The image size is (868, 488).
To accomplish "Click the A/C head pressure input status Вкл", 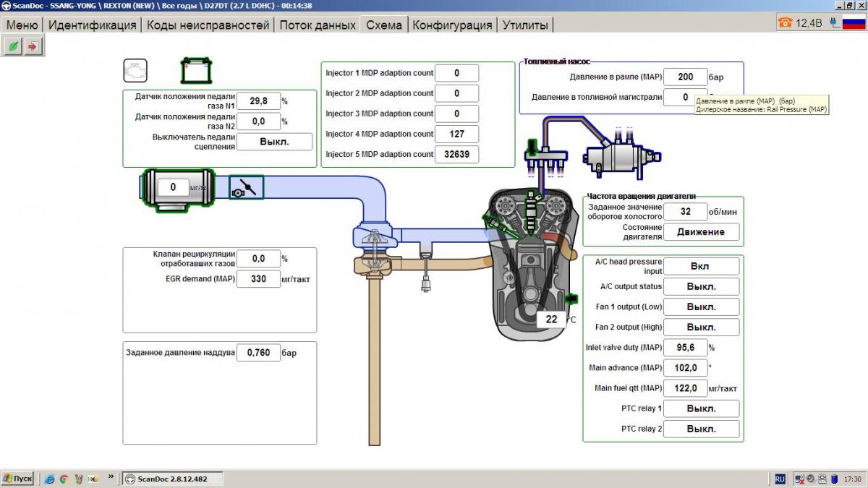I will click(x=701, y=266).
